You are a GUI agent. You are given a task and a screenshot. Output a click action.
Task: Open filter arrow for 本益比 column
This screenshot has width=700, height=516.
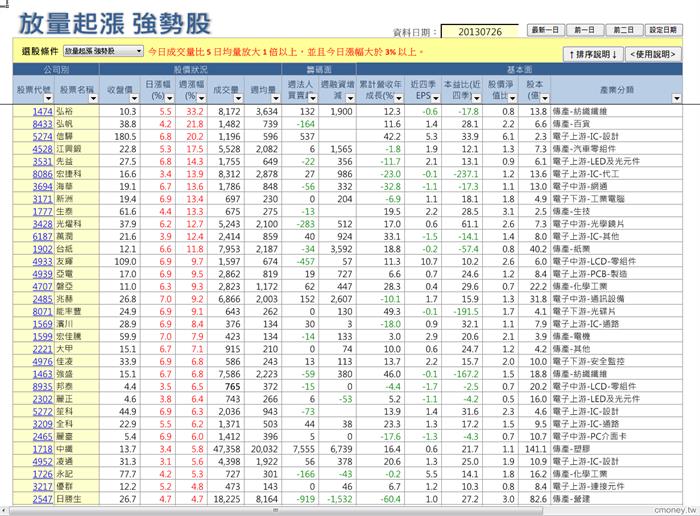(477, 98)
